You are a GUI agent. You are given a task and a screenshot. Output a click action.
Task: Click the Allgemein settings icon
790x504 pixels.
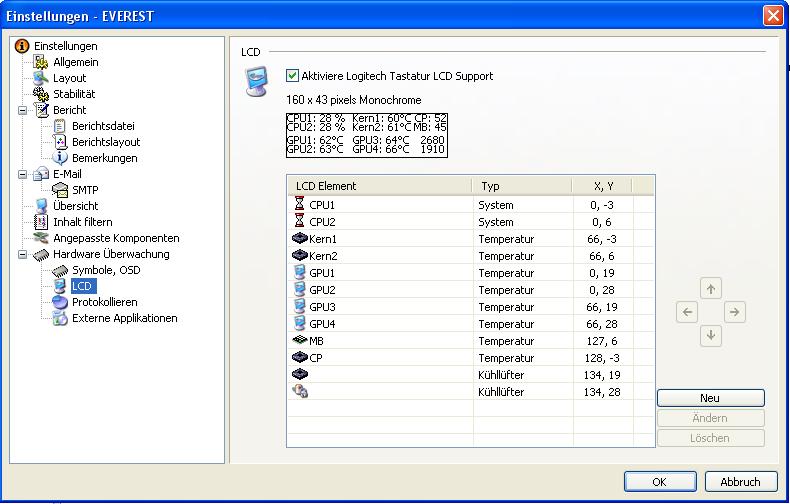pyautogui.click(x=41, y=62)
